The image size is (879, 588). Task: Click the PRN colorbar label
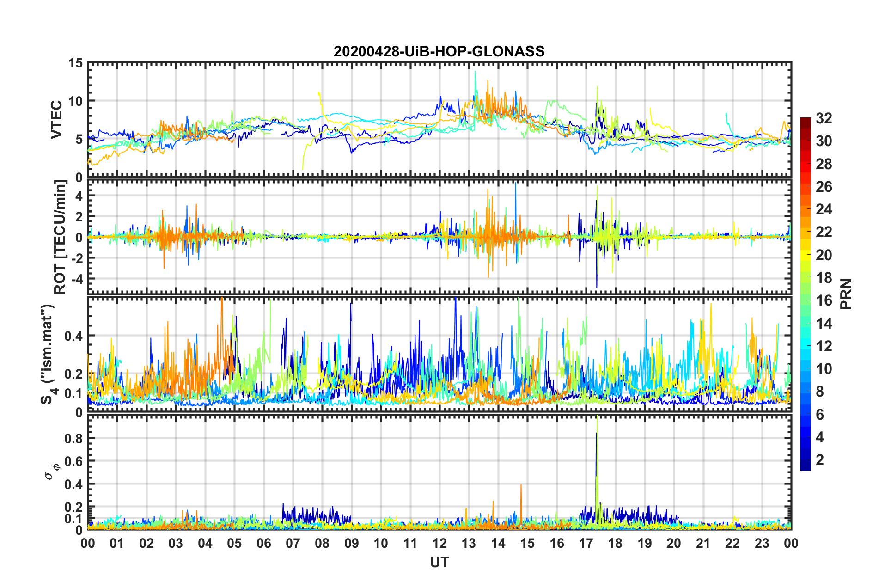[846, 294]
